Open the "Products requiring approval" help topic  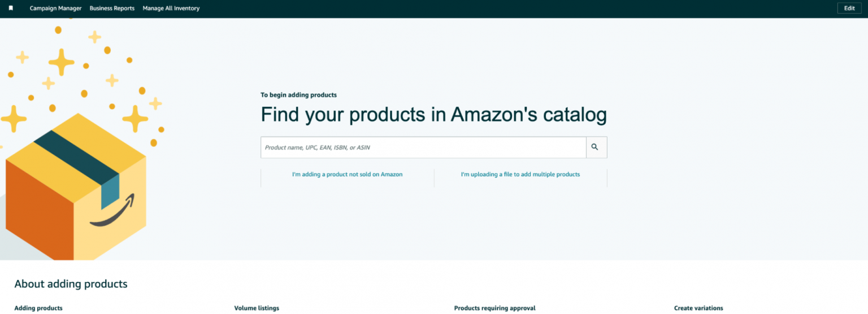(494, 308)
